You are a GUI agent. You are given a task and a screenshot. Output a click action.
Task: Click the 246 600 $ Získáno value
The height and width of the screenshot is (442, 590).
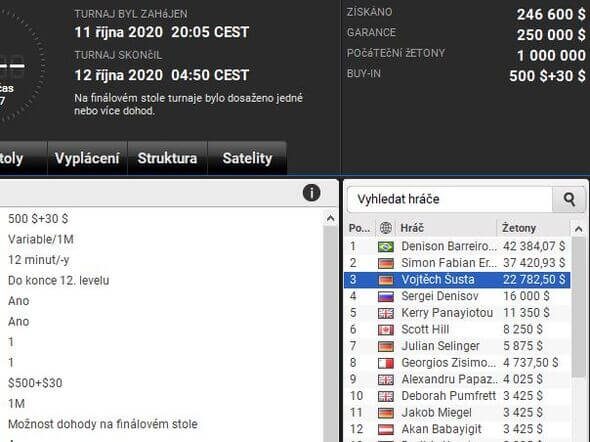click(x=551, y=15)
